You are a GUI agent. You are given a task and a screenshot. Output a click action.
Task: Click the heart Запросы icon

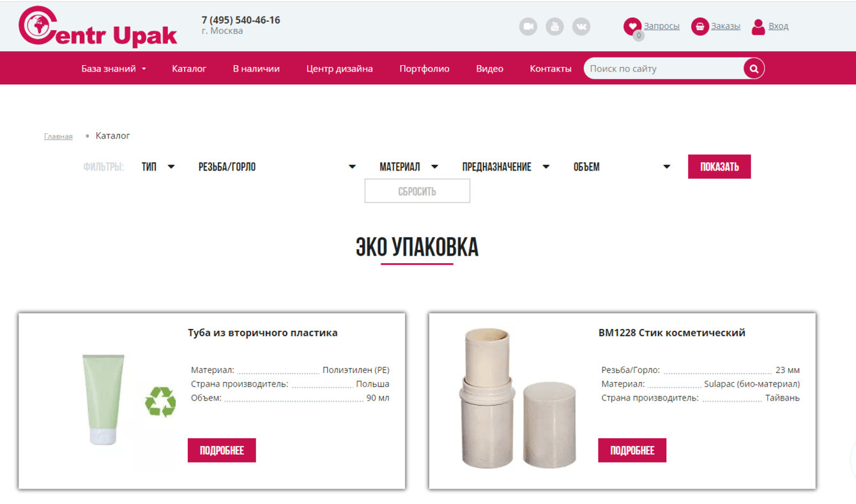tap(632, 26)
